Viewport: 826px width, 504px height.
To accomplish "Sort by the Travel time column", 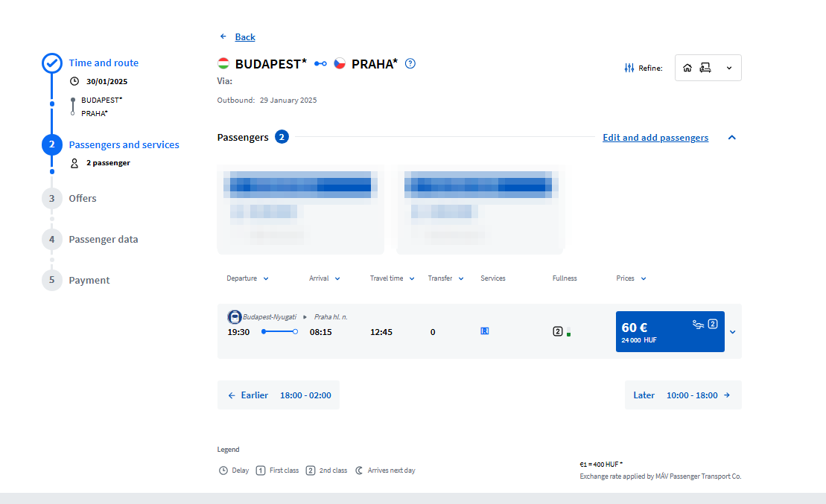I will click(x=392, y=278).
